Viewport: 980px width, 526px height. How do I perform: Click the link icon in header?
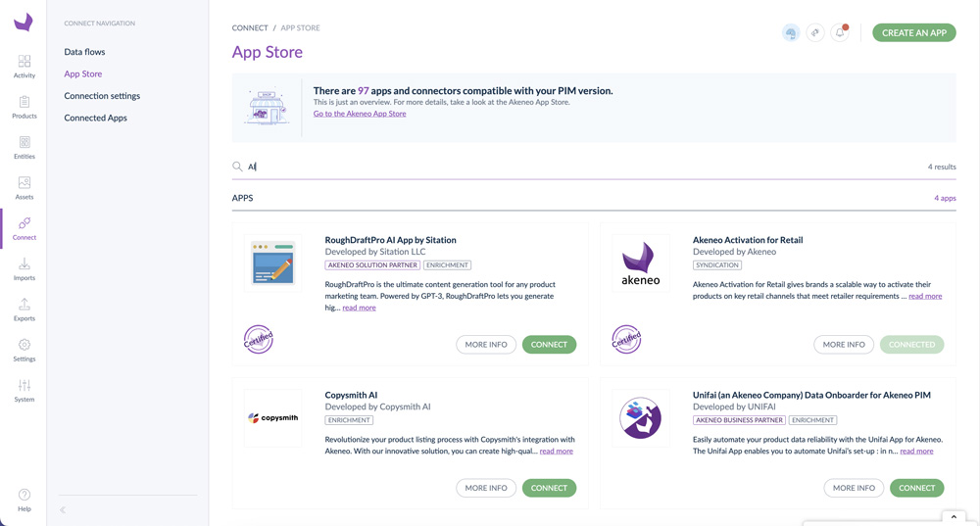pos(815,32)
